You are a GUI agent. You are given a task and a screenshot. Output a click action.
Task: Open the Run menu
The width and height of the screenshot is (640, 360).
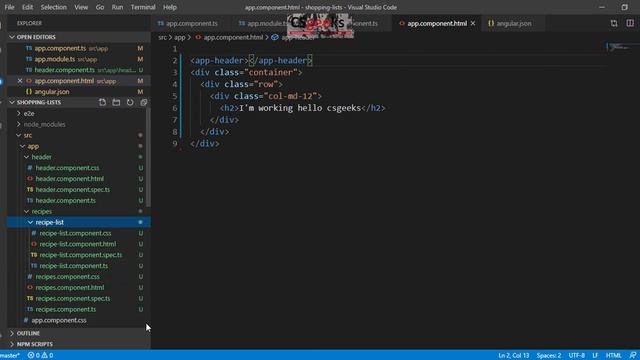click(x=117, y=7)
